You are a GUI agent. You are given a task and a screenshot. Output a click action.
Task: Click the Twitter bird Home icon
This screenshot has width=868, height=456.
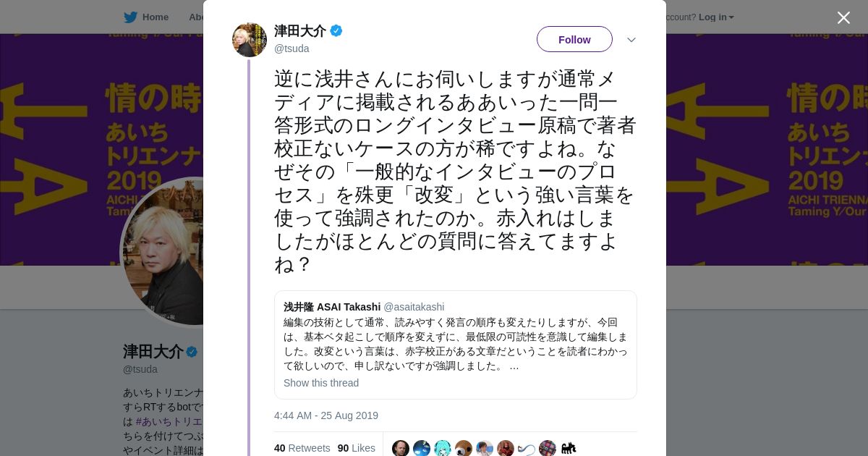pos(130,17)
